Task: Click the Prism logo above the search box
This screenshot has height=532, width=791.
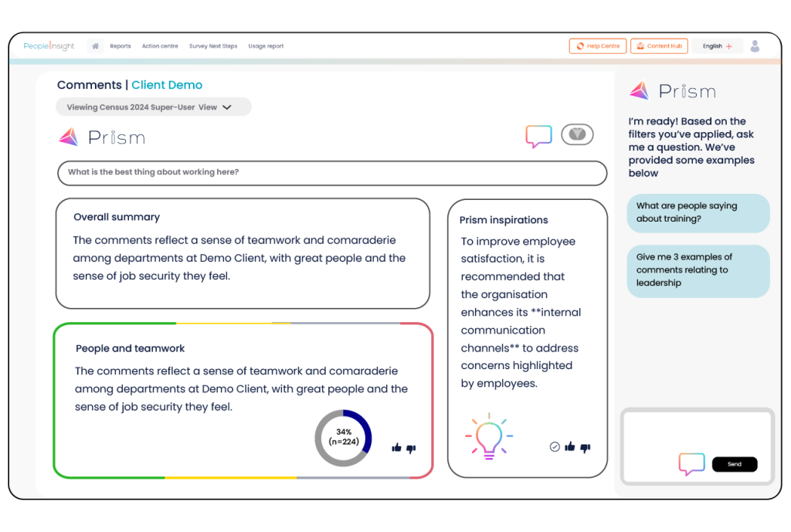Action: pyautogui.click(x=102, y=137)
